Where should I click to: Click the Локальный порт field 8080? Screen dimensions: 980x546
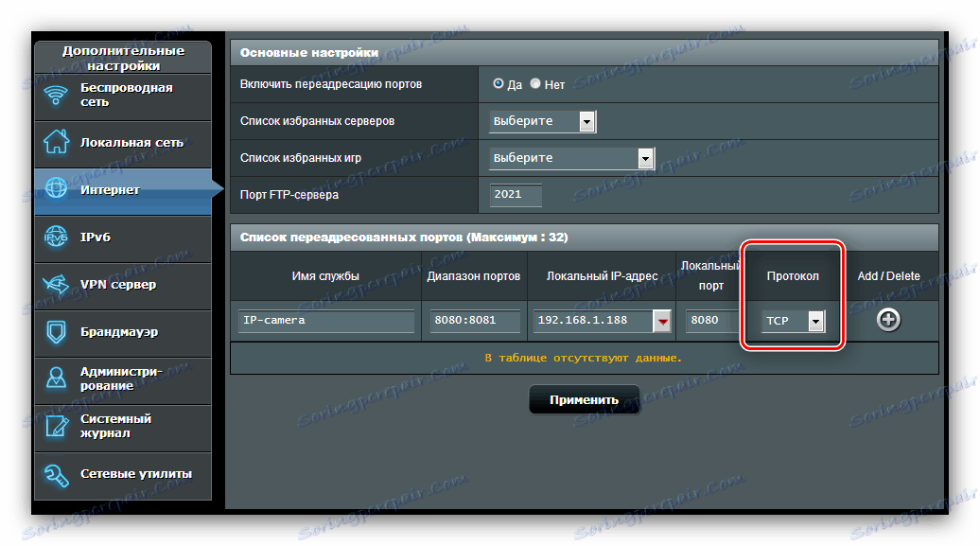[712, 320]
